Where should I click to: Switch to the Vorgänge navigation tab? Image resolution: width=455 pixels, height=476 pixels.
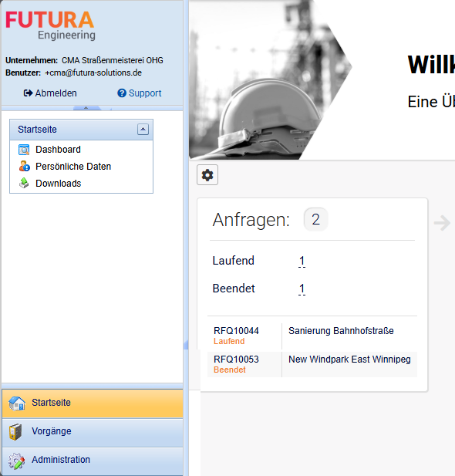93,432
